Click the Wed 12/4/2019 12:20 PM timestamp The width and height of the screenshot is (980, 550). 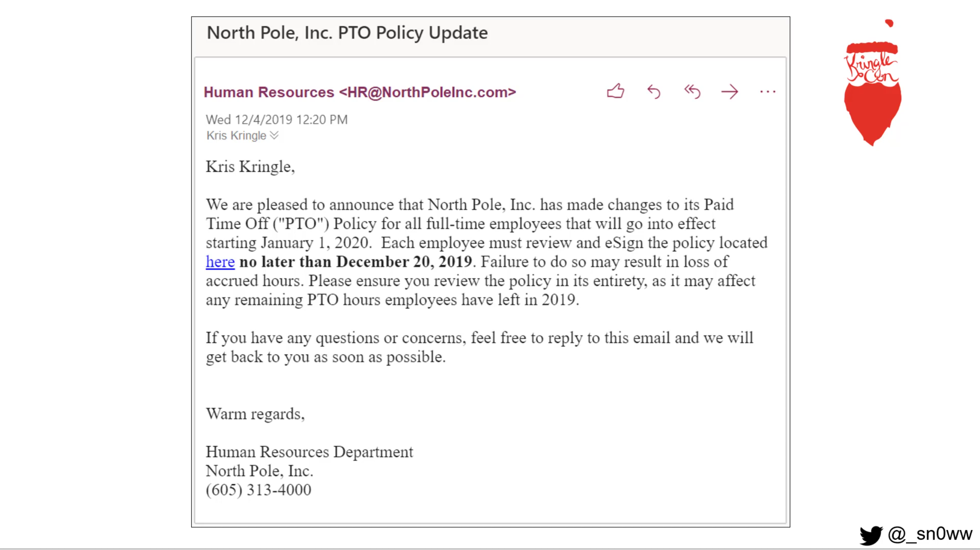pos(277,120)
